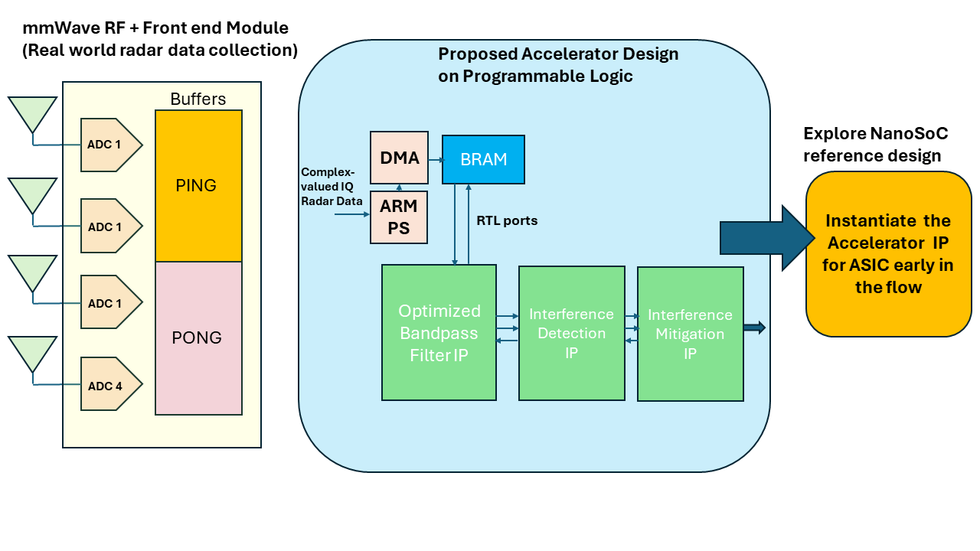Select the orange Instantiate the Accelerator IP box

(888, 254)
